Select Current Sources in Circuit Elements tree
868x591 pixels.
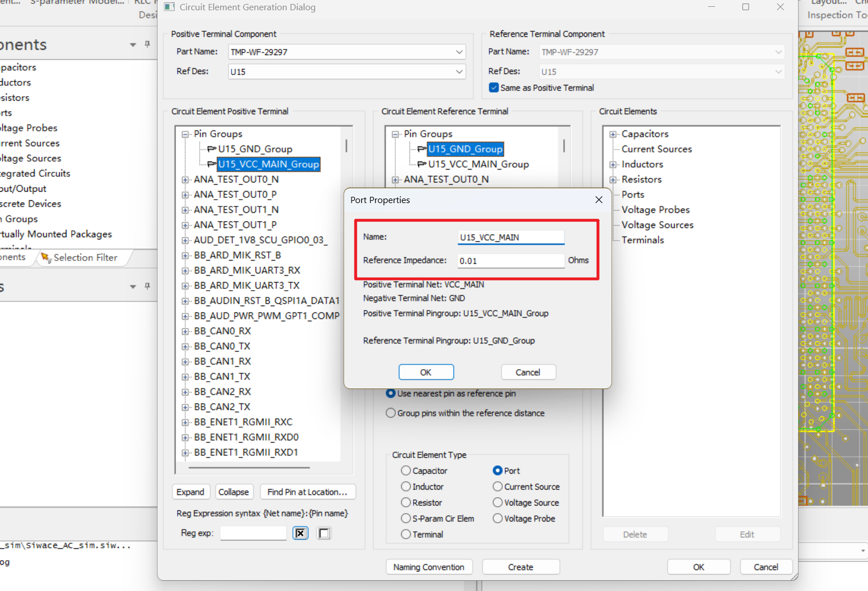(x=656, y=149)
